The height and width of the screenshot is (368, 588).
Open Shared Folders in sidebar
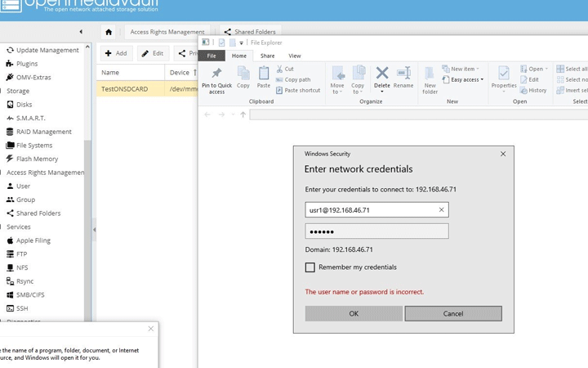tap(33, 213)
